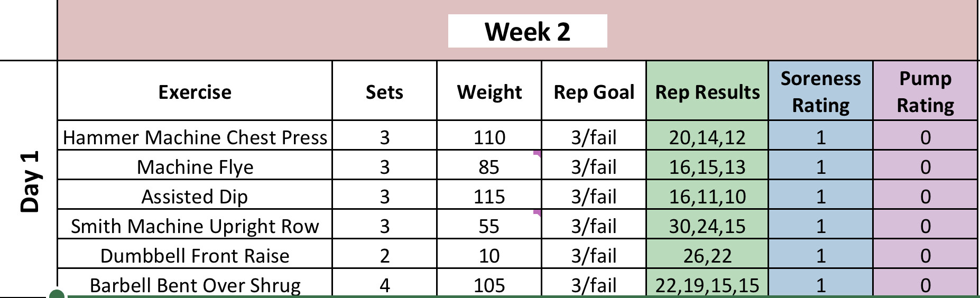The height and width of the screenshot is (298, 980).
Task: Select the blue Soreness Rating header
Action: 820,92
